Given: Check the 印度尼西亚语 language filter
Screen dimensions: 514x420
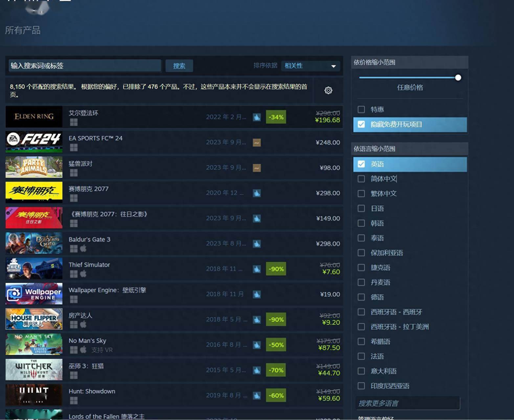Looking at the screenshot, I should pyautogui.click(x=361, y=386).
